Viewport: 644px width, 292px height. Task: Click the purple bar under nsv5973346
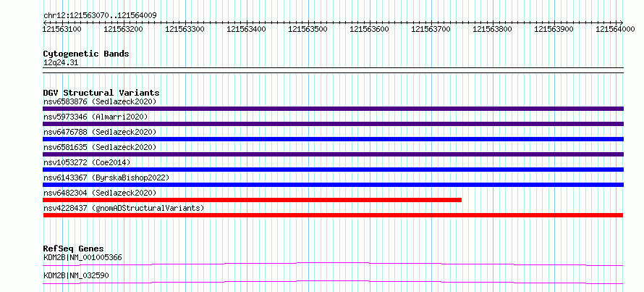pyautogui.click(x=333, y=124)
